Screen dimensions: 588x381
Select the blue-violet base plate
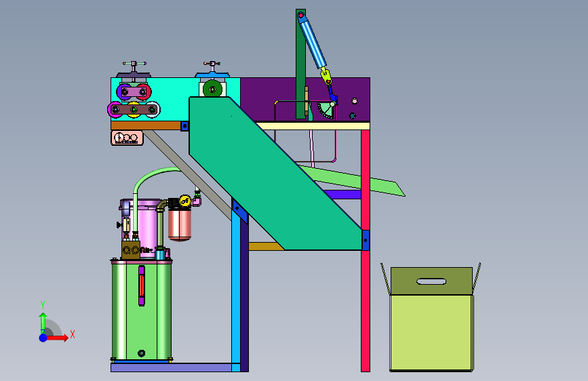click(171, 367)
